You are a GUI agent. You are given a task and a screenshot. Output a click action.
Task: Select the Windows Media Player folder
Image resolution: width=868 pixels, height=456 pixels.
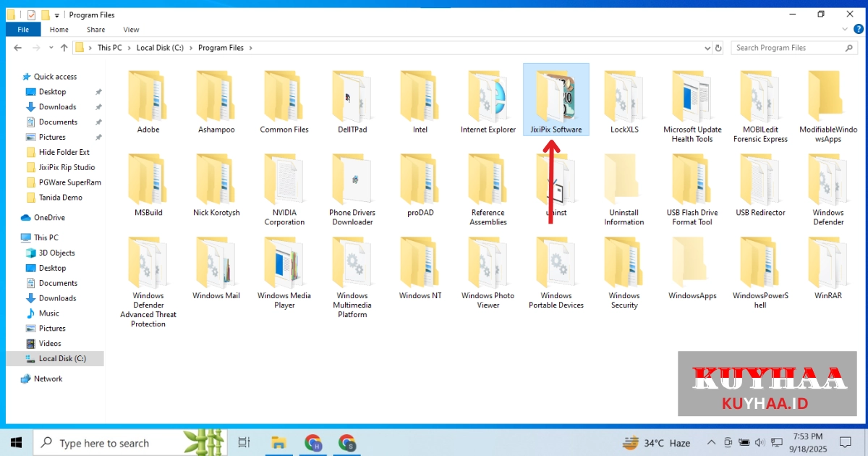tap(284, 271)
